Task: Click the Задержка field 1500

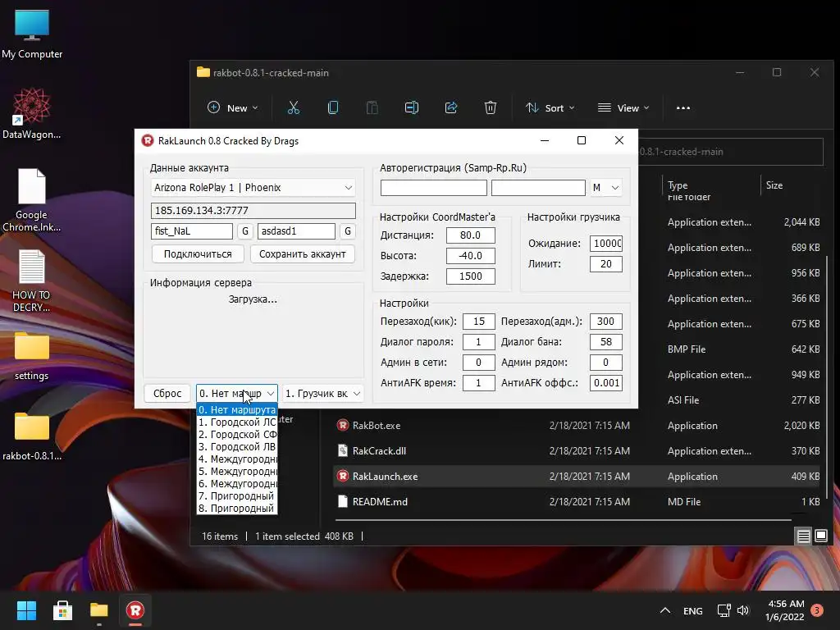Action: click(x=470, y=276)
